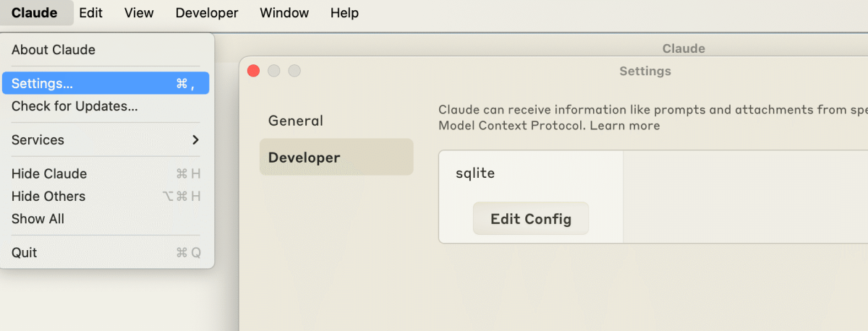Open the Help menu
This screenshot has width=868, height=331.
(x=344, y=13)
